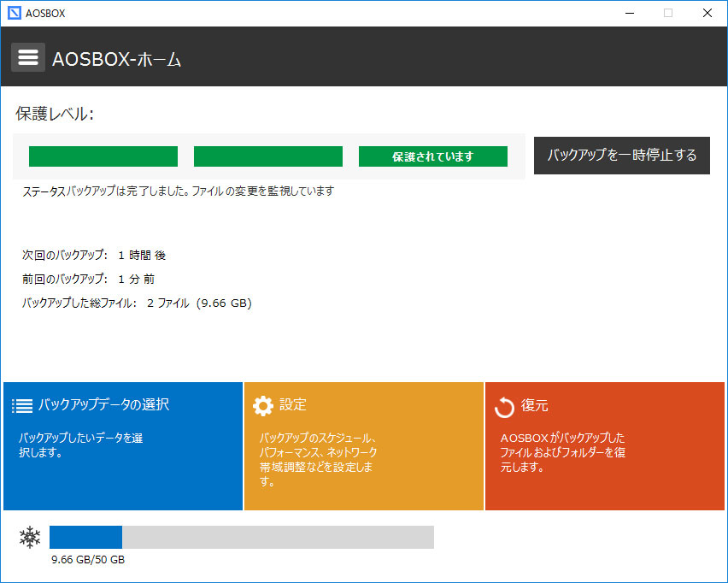Click the 保護レベル: label
The width and height of the screenshot is (728, 583).
(x=55, y=114)
